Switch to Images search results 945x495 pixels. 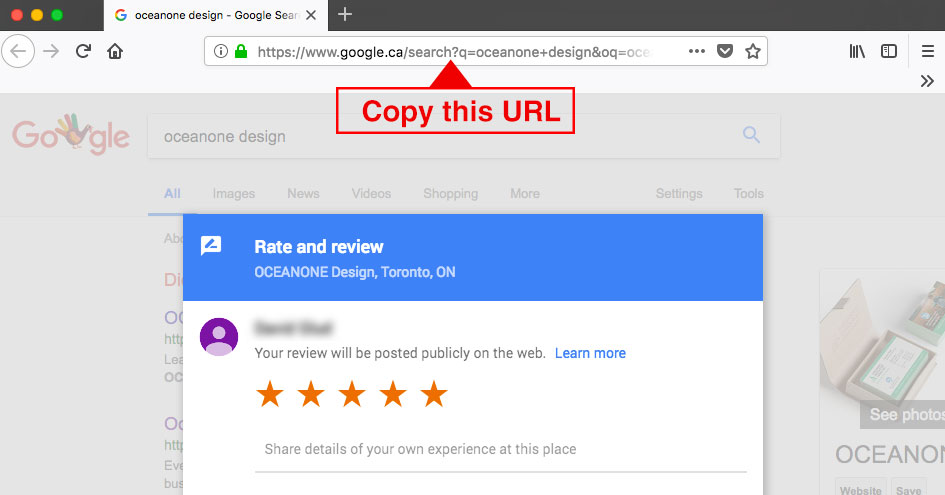[234, 194]
